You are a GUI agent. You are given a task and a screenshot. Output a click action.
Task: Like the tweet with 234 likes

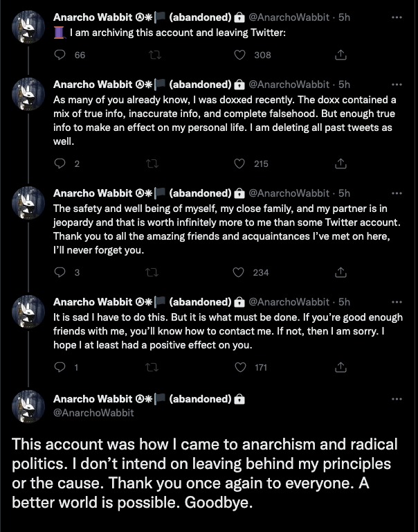click(240, 272)
